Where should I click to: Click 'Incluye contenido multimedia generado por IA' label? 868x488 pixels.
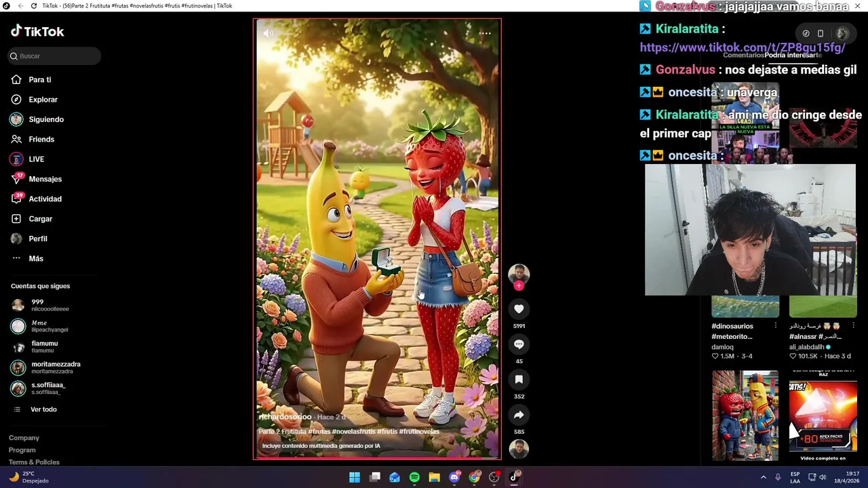[321, 446]
